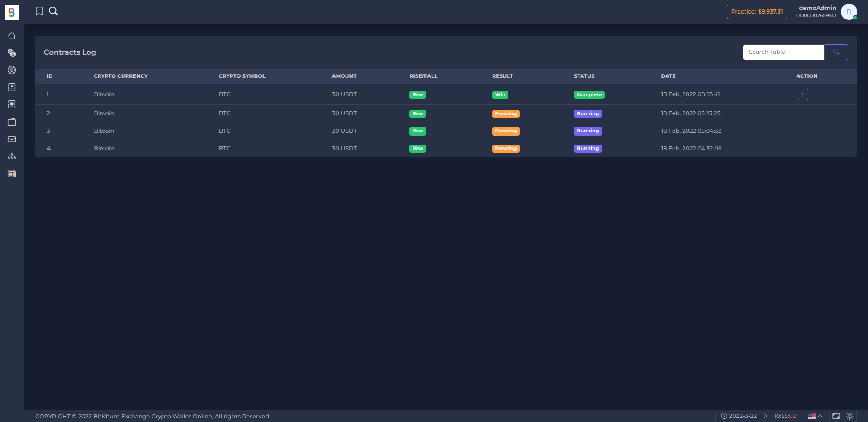868x422 pixels.
Task: Open the wallet icon in the sidebar
Action: (x=12, y=122)
